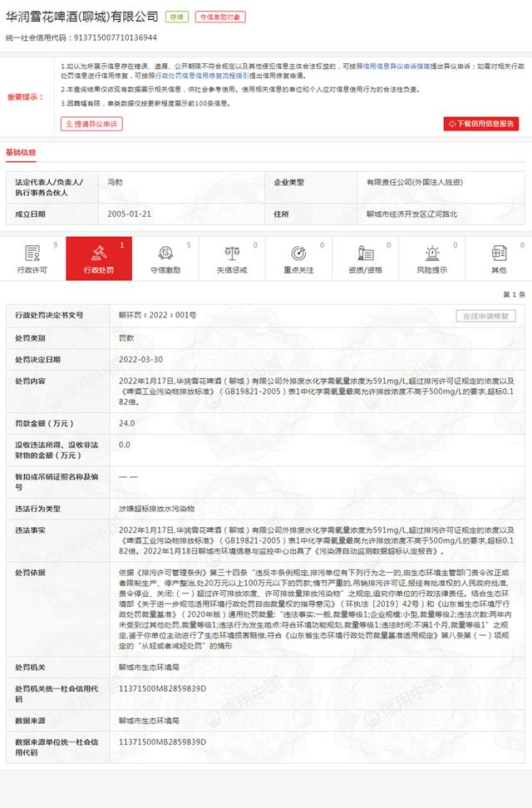This screenshot has width=532, height=808.
Task: Select the company title 华润雪花啤酒(聊城)有限公司
Action: pyautogui.click(x=82, y=17)
